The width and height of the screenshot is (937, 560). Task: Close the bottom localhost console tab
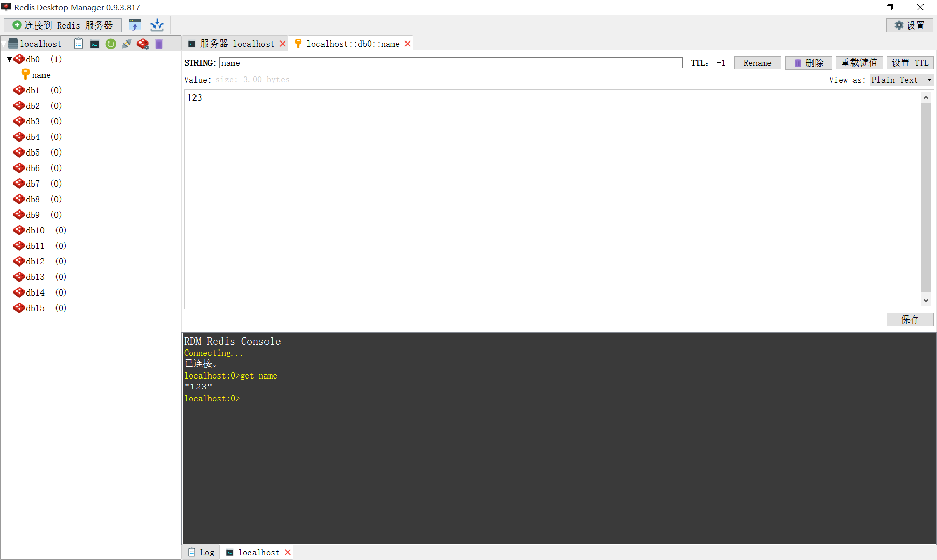click(x=288, y=552)
